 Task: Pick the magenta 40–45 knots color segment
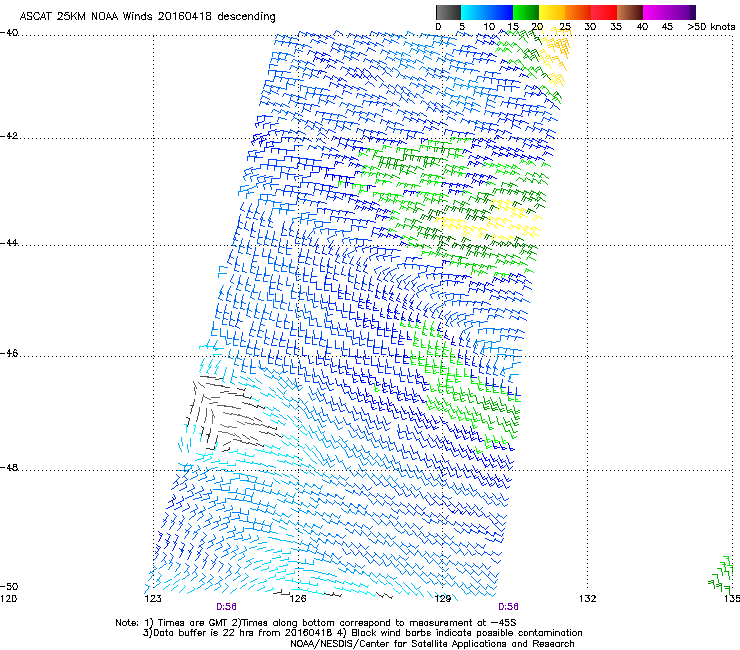[x=656, y=12]
